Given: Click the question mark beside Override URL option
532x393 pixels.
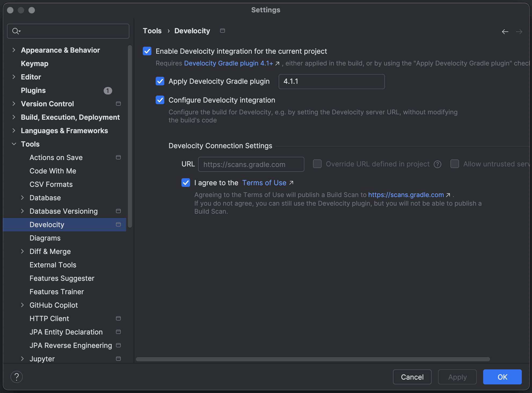Looking at the screenshot, I should tap(437, 164).
